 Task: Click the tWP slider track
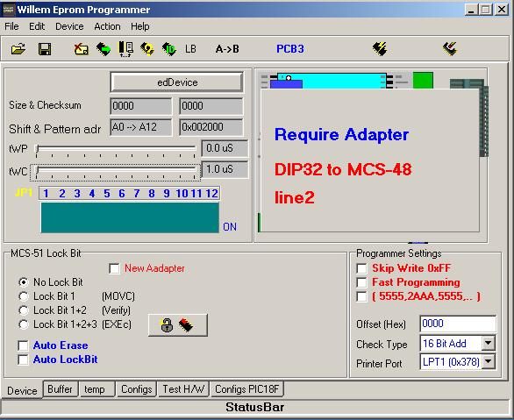pos(117,149)
